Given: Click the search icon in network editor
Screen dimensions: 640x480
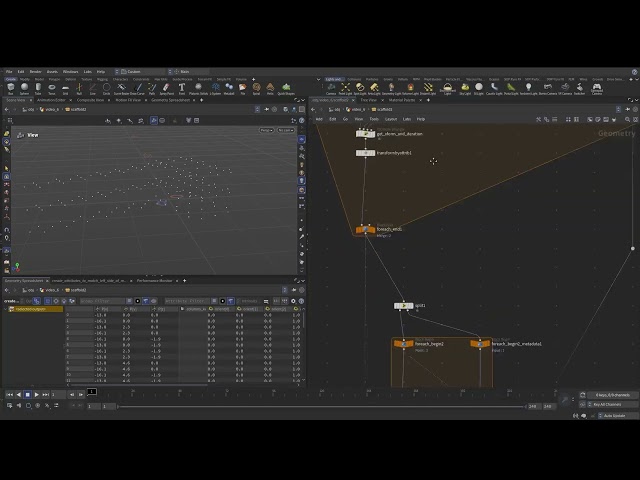Looking at the screenshot, I should tap(627, 119).
